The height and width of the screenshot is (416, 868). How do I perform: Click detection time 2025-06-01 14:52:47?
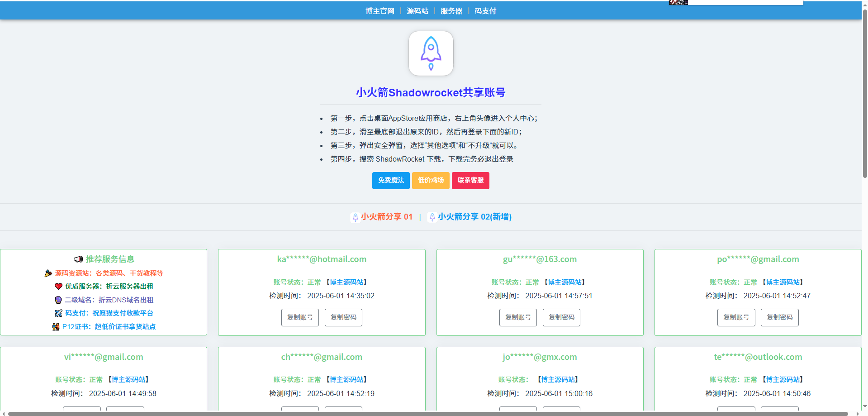click(777, 296)
